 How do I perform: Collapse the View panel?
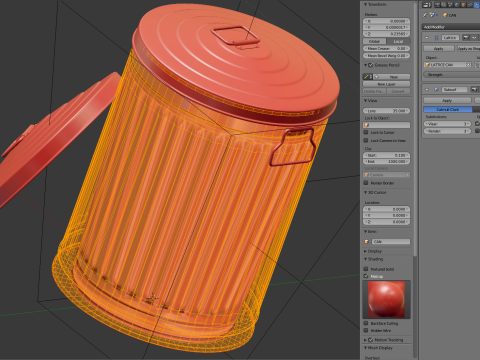click(x=365, y=100)
